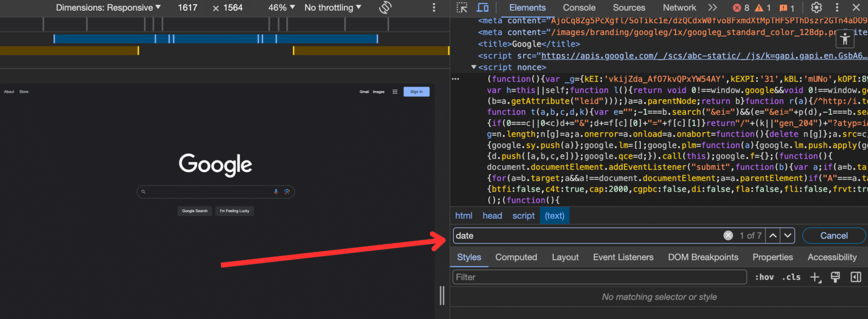868x319 pixels.
Task: Click new style rule plus icon
Action: [x=815, y=277]
